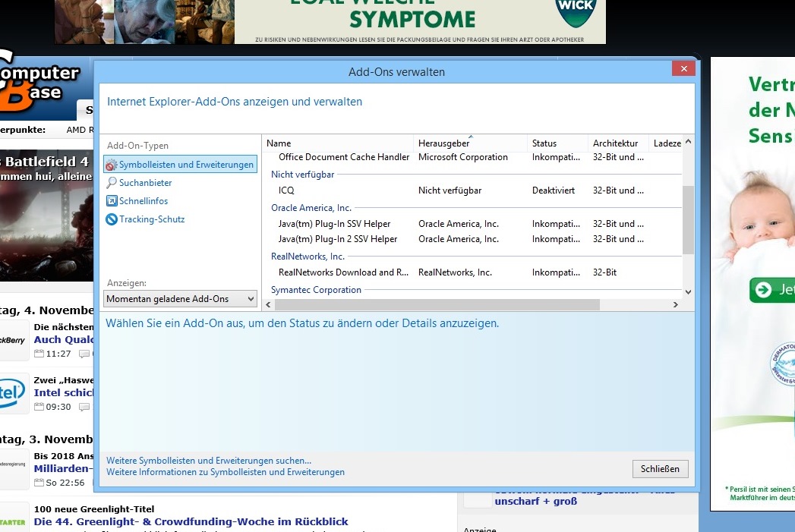Viewport: 795px width, 532px height.
Task: Click scroll right arrow of add-on list
Action: [x=675, y=305]
